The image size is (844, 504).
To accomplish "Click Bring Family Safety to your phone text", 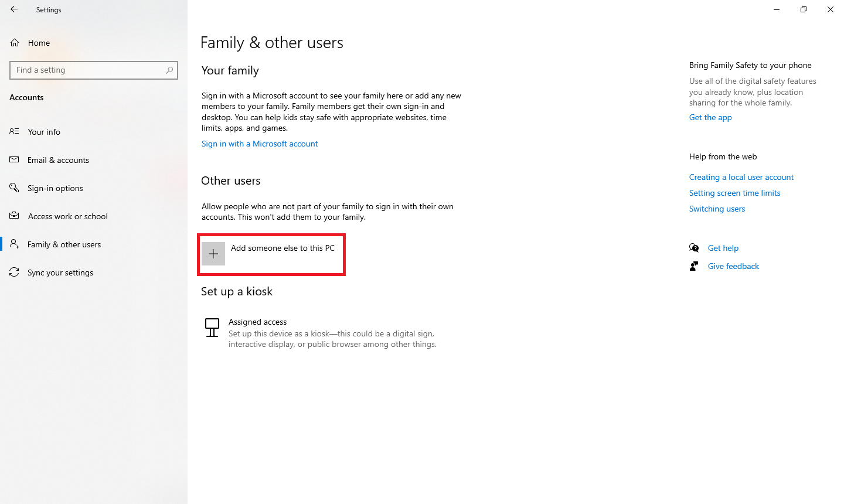I will [750, 65].
